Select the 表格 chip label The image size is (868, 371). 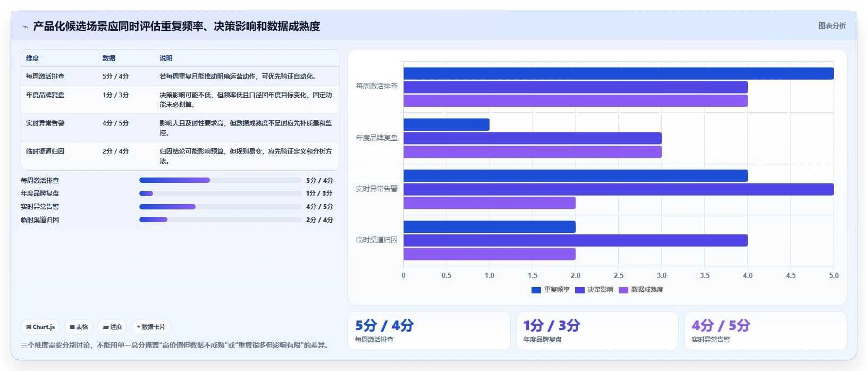click(x=82, y=327)
